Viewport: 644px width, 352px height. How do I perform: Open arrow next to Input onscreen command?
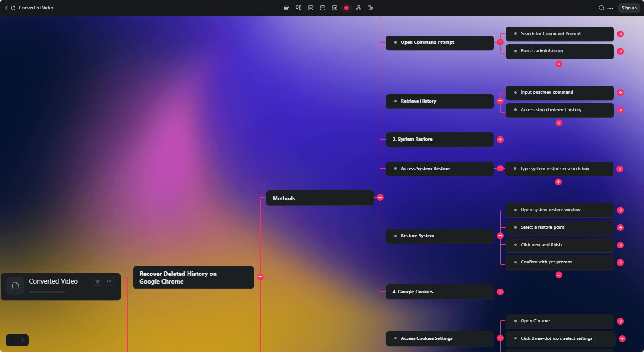click(x=620, y=93)
